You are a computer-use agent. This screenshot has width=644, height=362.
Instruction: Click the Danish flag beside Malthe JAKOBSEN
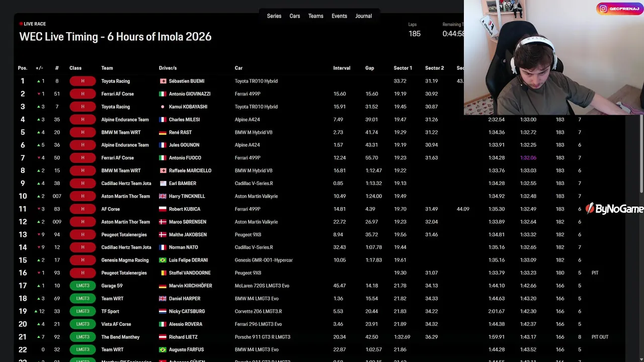tap(163, 235)
